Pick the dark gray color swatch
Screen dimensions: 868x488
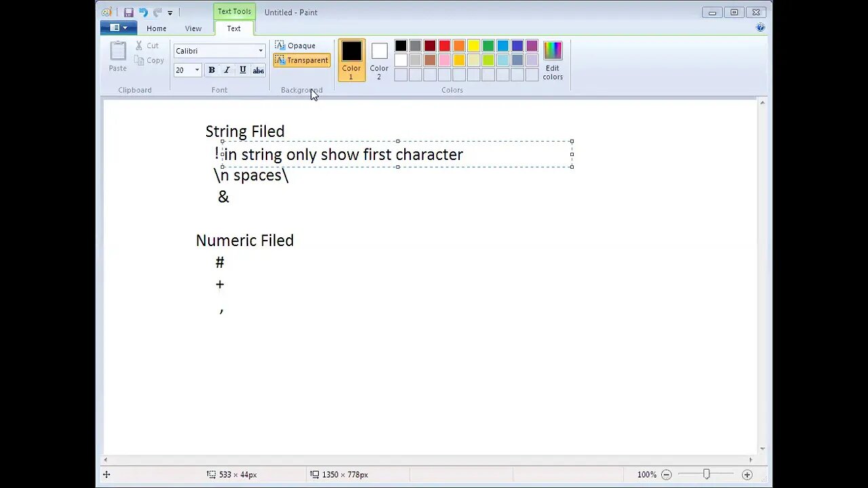[416, 46]
